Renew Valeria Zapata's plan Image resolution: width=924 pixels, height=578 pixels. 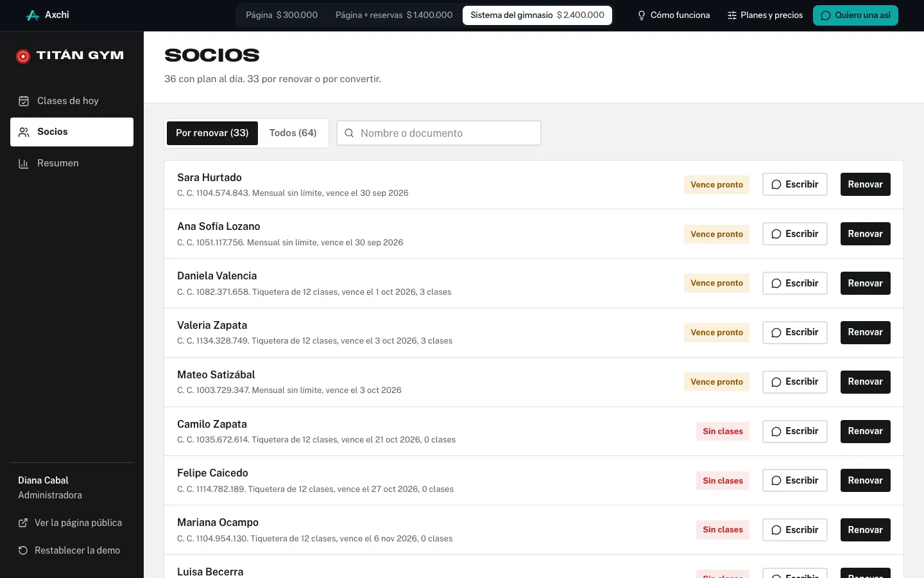[866, 332]
